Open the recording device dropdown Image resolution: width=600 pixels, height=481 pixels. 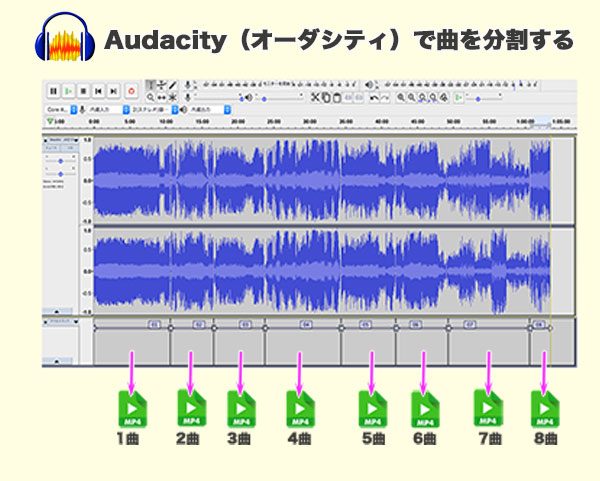coord(109,110)
